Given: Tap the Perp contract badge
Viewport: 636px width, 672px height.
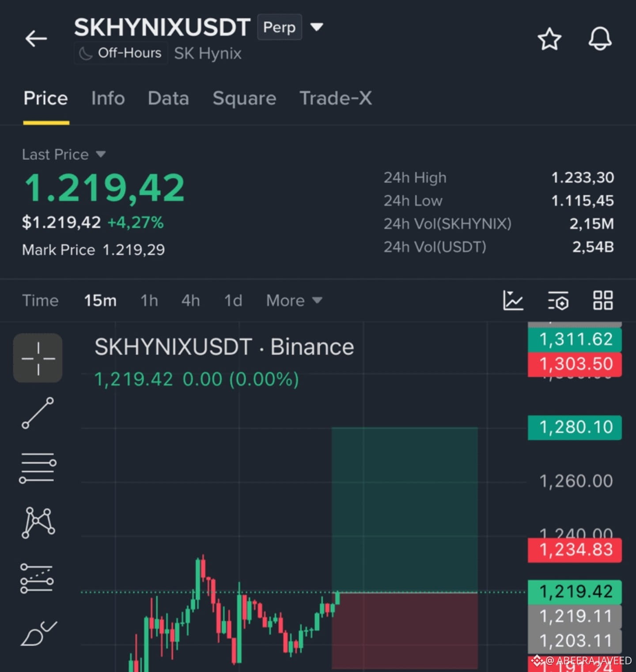Looking at the screenshot, I should click(x=280, y=27).
